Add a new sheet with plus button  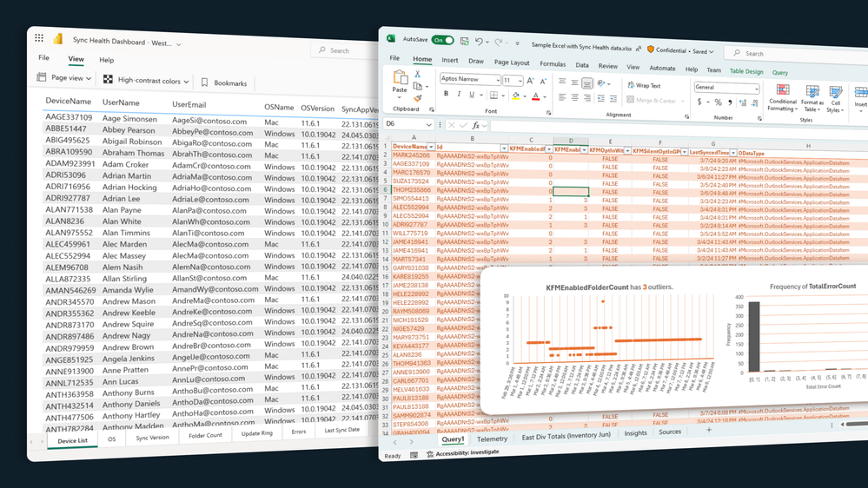coord(709,430)
